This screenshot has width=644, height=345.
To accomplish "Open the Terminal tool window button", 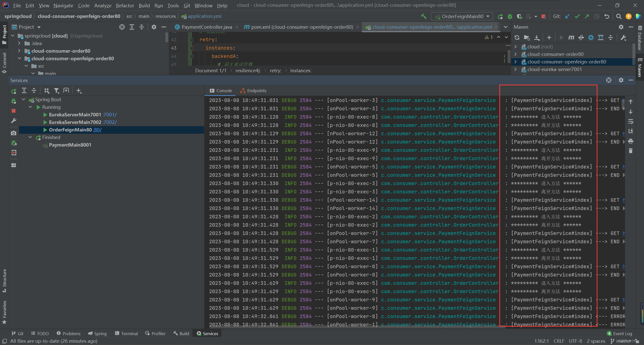I will (x=126, y=333).
